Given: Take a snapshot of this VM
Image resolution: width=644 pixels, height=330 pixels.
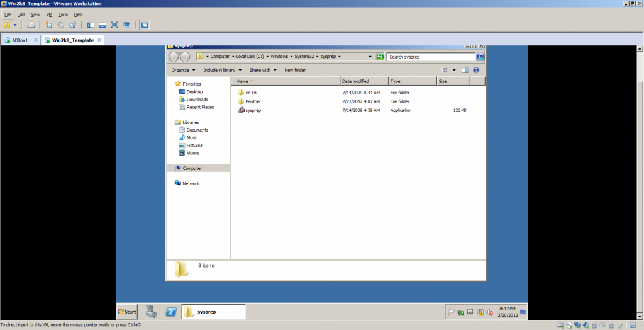Looking at the screenshot, I should coord(49,25).
